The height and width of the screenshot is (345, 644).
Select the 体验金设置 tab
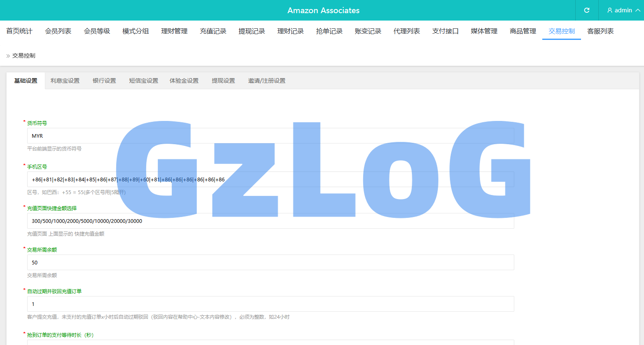[x=184, y=81]
